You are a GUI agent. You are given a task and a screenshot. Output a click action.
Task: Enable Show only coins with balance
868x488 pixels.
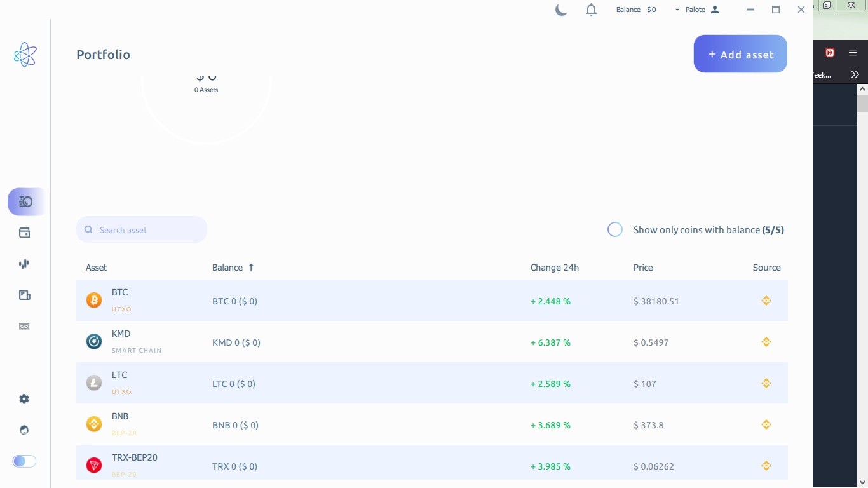pos(615,229)
